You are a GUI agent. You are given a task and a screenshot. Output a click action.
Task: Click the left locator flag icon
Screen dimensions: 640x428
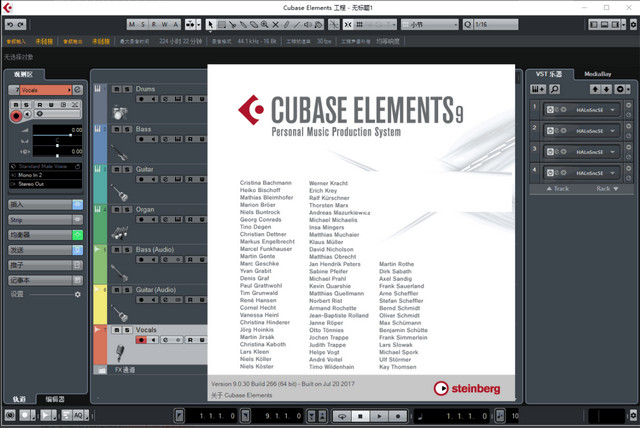click(180, 416)
